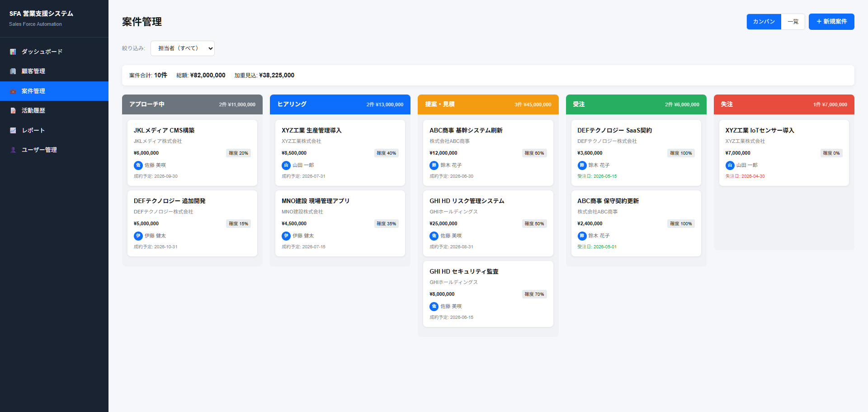Create a new deal with ＋新規案件
Screen dimensions: 868x412
(x=831, y=22)
